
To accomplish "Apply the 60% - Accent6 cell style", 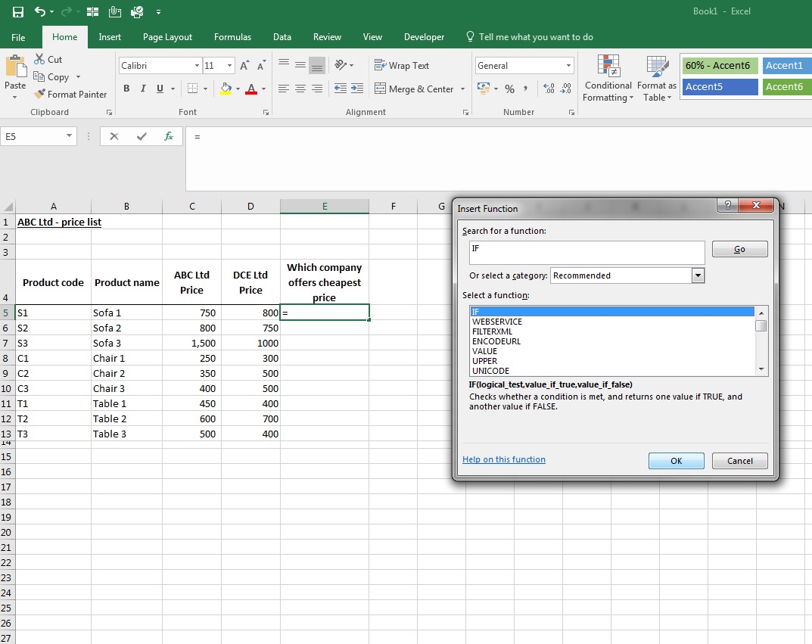I will 720,65.
